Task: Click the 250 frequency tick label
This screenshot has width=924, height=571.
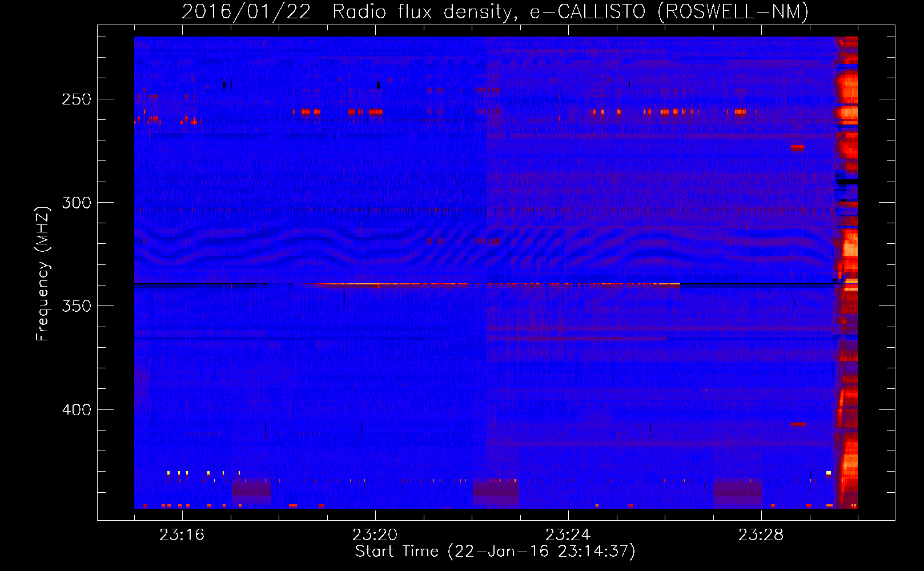Action: pyautogui.click(x=77, y=99)
